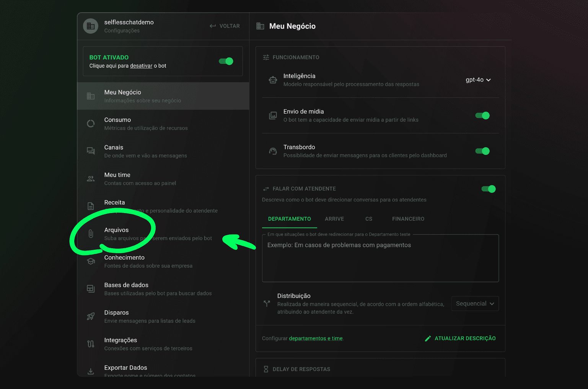Open the Integrações section
Screen dimensions: 588x389
163,344
